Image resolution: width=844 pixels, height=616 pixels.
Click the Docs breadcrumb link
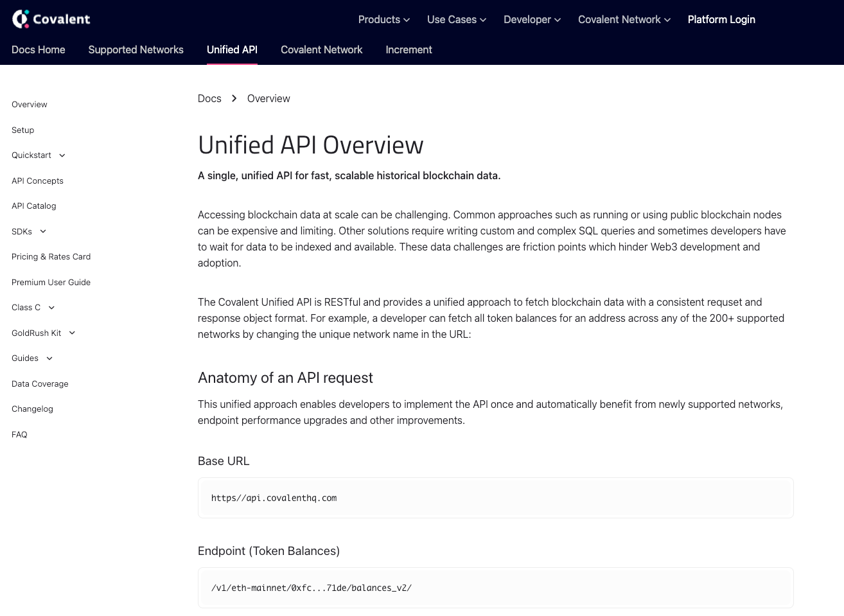[209, 98]
